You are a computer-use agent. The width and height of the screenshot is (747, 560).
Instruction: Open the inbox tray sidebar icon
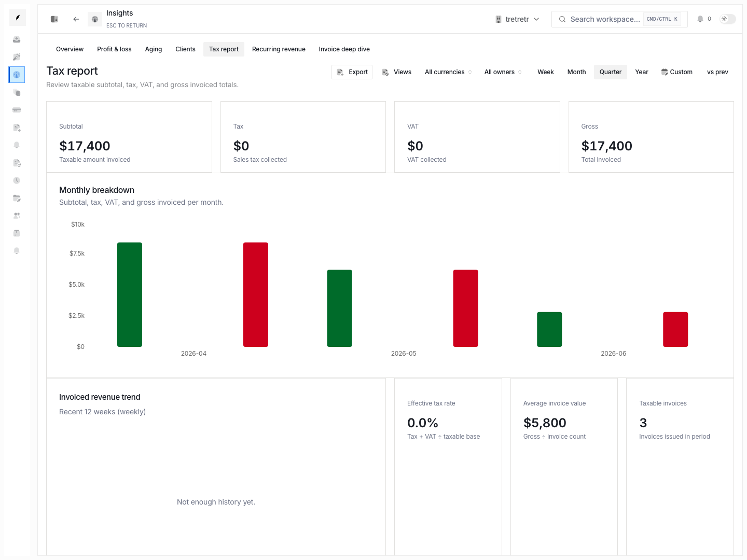[x=17, y=39]
